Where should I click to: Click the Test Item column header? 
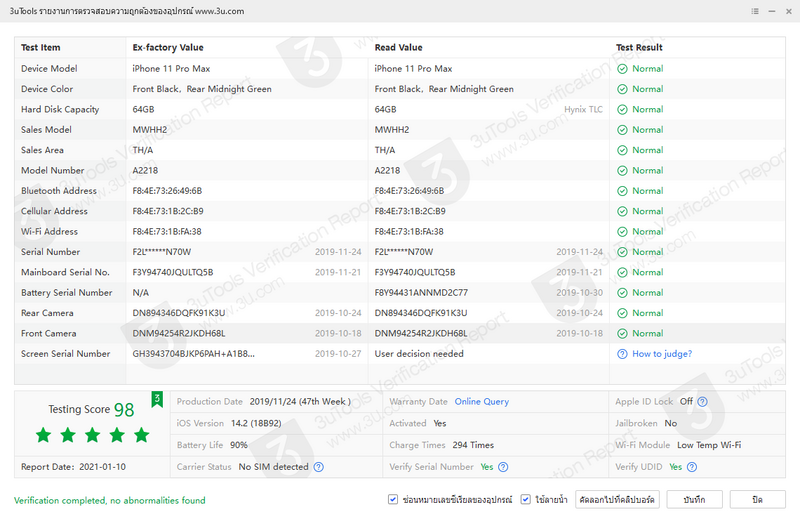40,47
